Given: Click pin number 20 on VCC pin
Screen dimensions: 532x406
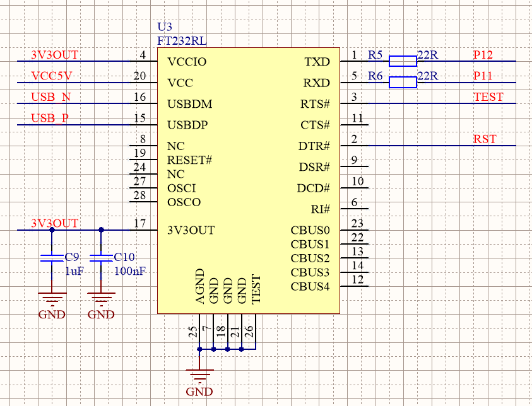Looking at the screenshot, I should pos(139,76).
